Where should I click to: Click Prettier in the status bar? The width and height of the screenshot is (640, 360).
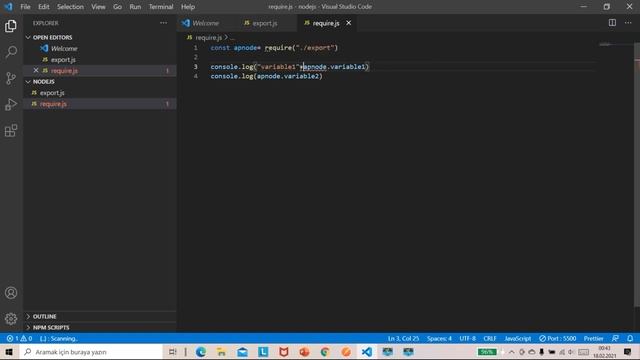point(593,338)
